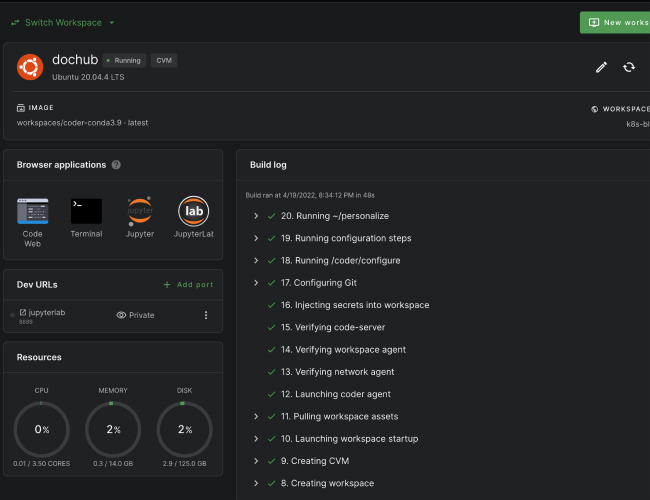This screenshot has width=650, height=500.
Task: Click the dochub workspace name
Action: pyautogui.click(x=75, y=60)
